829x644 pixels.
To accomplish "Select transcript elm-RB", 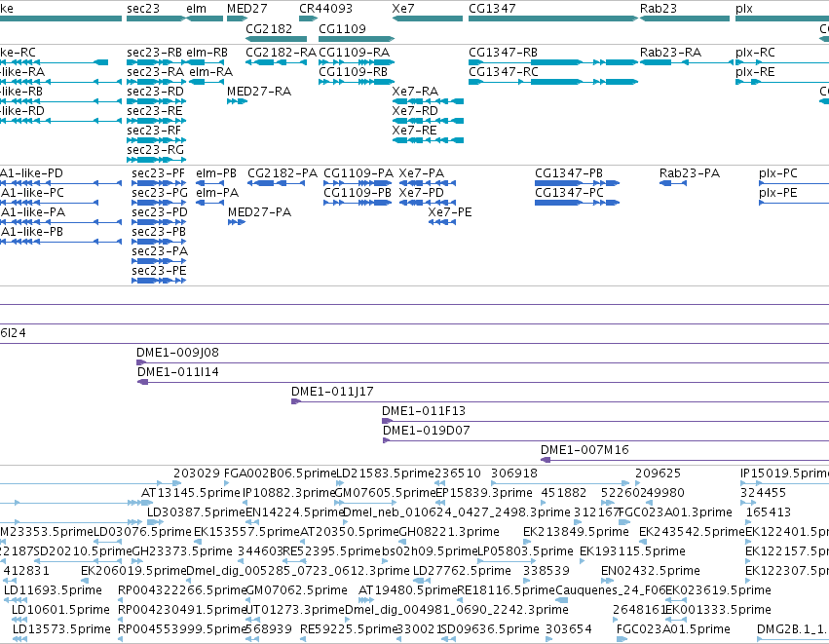I will (x=206, y=62).
